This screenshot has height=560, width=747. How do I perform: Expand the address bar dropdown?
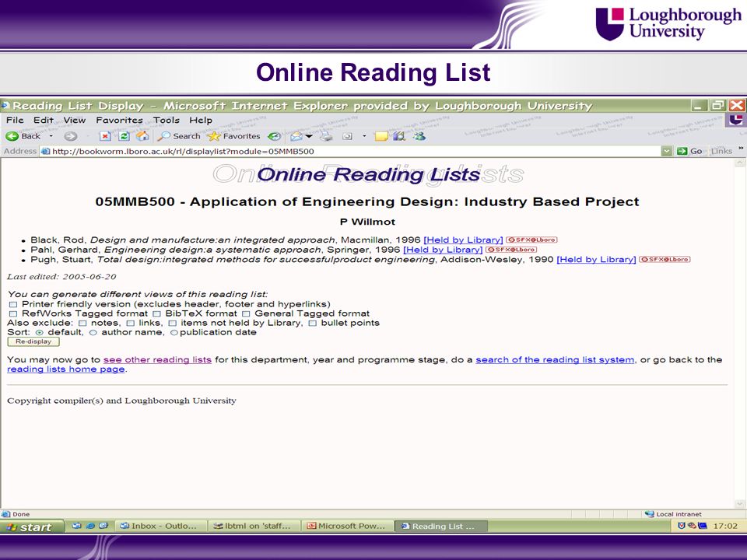pos(667,151)
